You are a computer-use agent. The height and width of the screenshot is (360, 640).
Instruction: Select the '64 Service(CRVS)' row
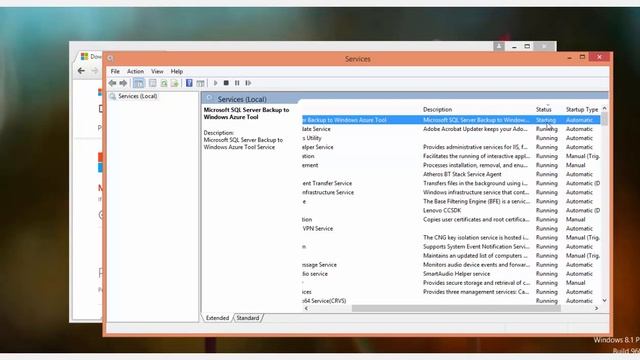451,301
